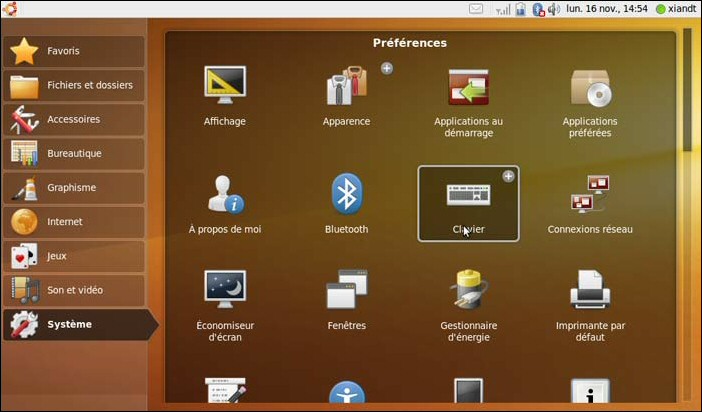Open the volume speaker indicator
This screenshot has height=412, width=702.
[x=554, y=9]
